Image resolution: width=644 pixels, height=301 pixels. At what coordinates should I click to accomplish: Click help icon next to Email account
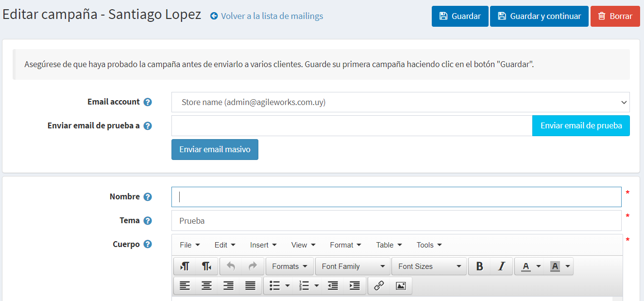click(148, 102)
